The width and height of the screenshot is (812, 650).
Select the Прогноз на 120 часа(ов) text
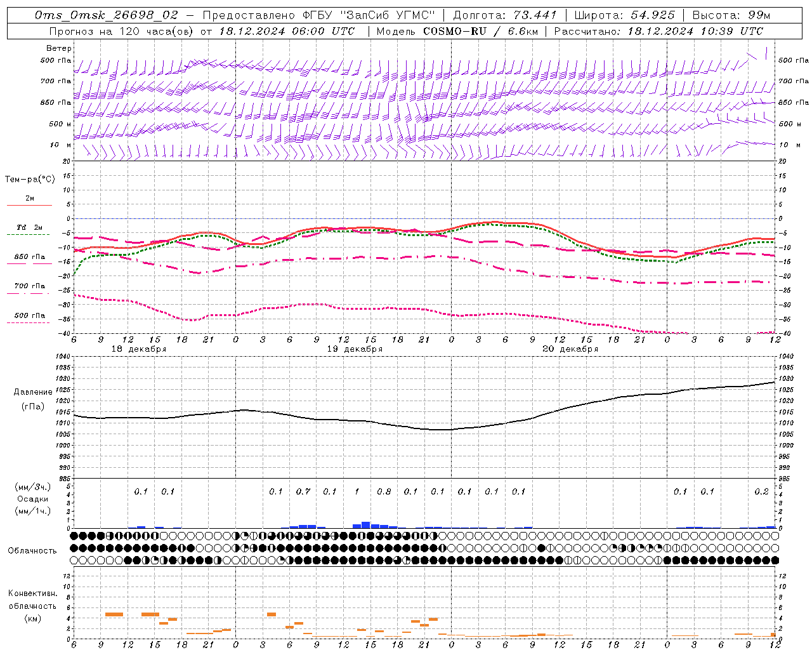[122, 31]
